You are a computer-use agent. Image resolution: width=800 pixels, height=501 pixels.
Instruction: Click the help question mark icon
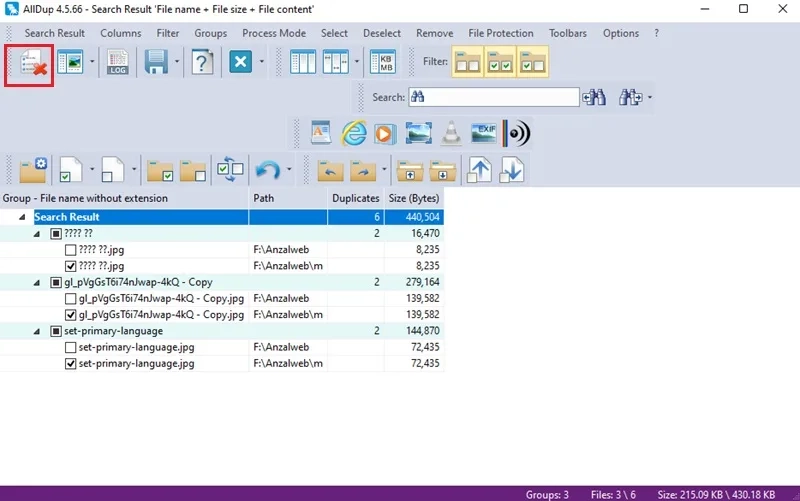(202, 62)
